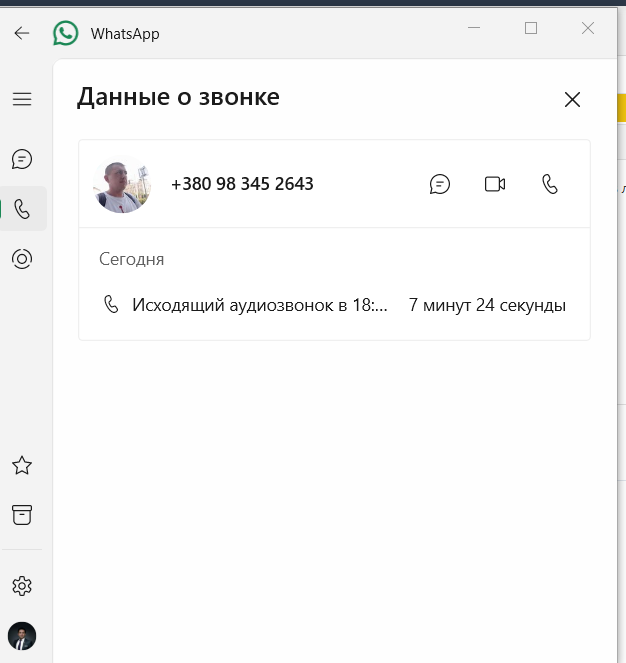
Task: View contact's profile photo
Action: [122, 184]
